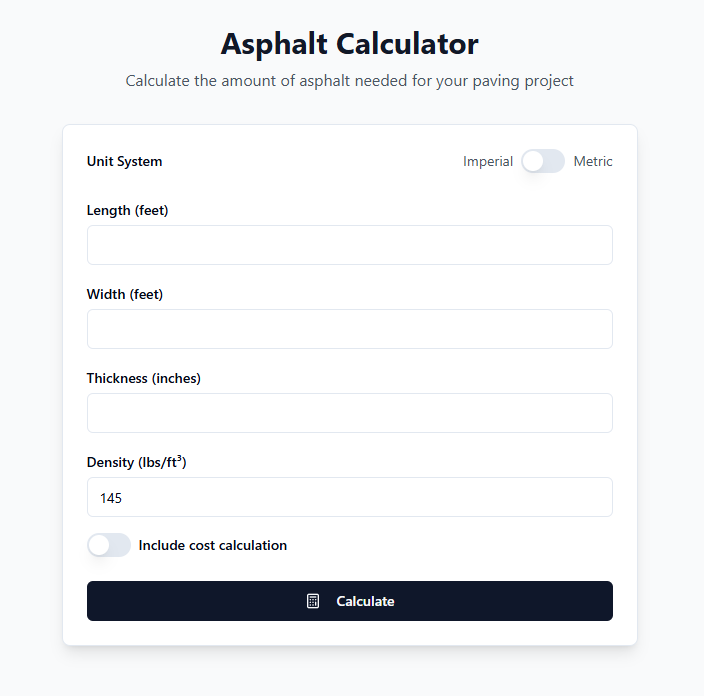Click the "Include cost calculation" text label
704x696 pixels.
213,545
